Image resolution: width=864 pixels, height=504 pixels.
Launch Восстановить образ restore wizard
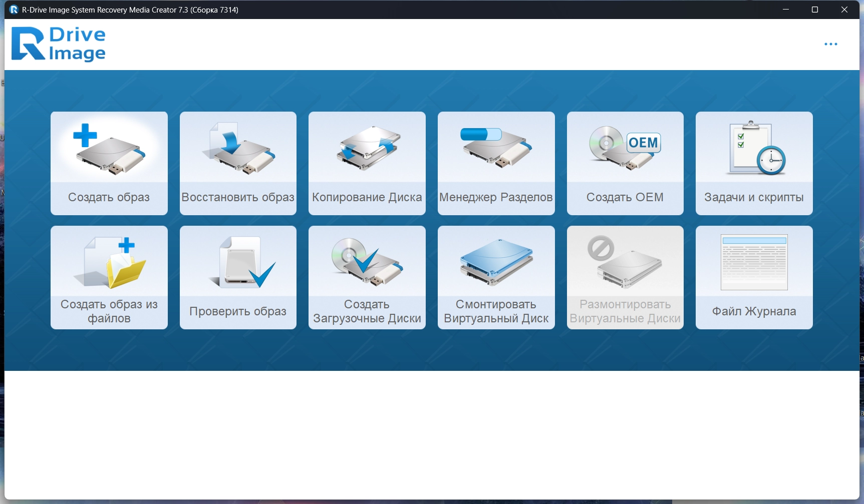[238, 163]
